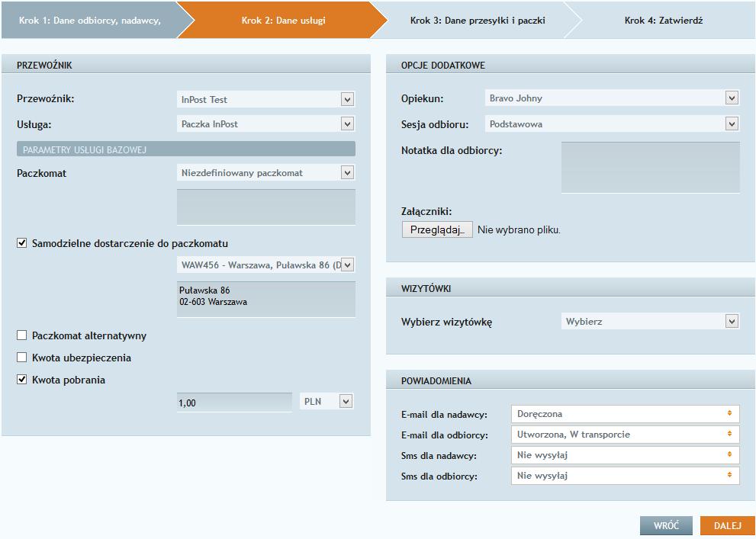The height and width of the screenshot is (539, 756).
Task: Open the Przewoźnik dropdown (InPost Test)
Action: tap(265, 99)
